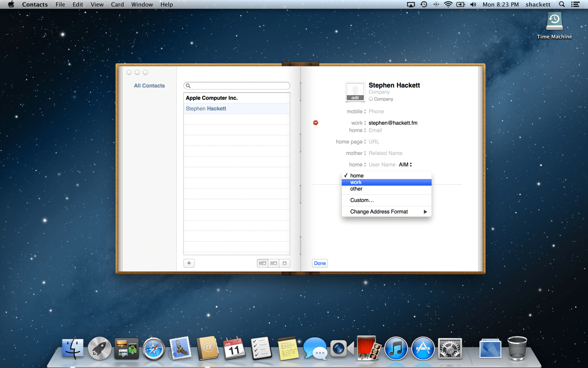Edit the contact photo thumbnail
This screenshot has height=368, width=588.
click(355, 92)
